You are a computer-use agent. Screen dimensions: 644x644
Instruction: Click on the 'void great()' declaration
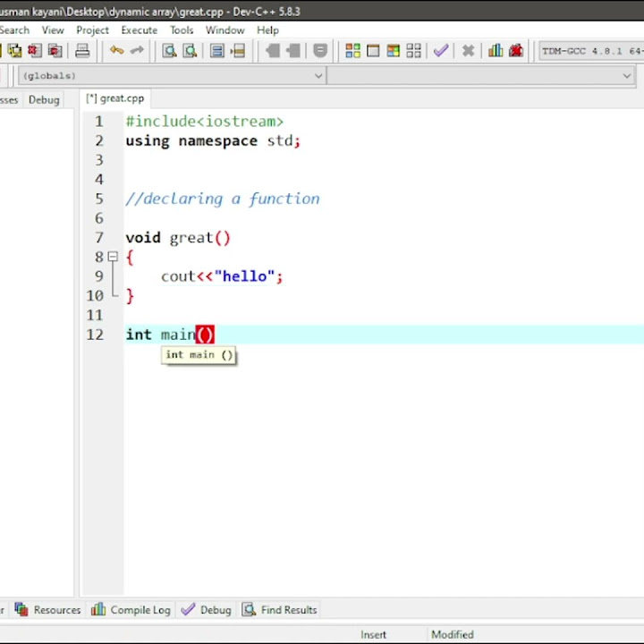[178, 237]
